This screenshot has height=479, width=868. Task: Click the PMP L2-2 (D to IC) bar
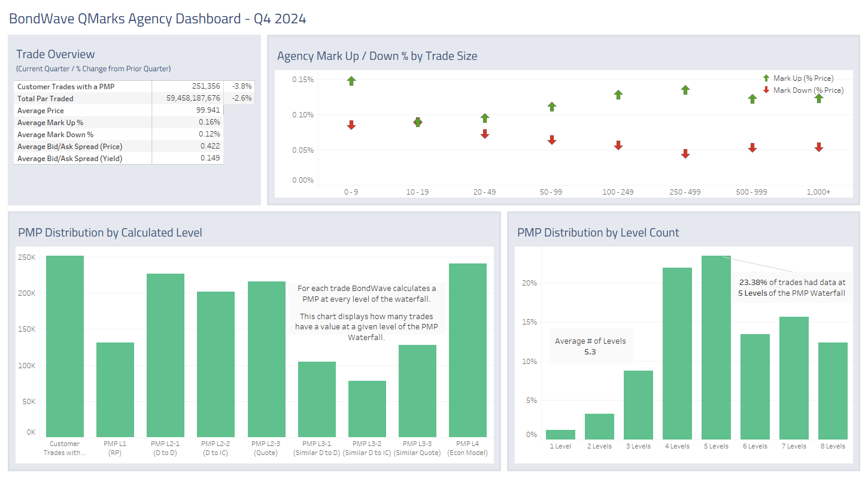pos(216,364)
